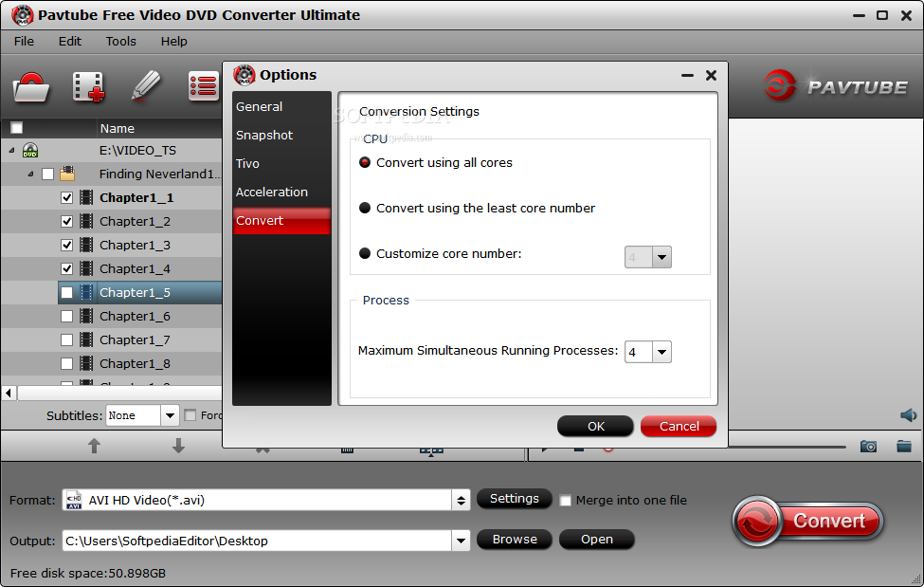Enable Merge into one file
The width and height of the screenshot is (924, 587).
tap(565, 501)
